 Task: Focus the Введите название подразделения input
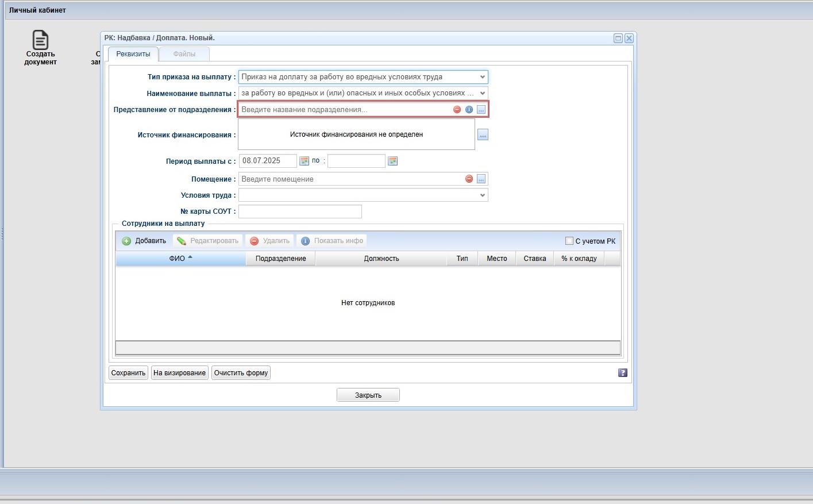tap(345, 110)
